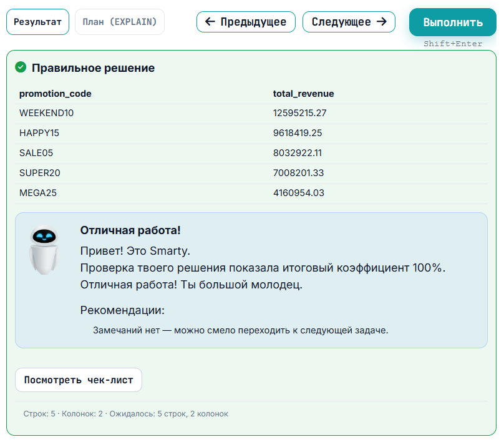
Task: Switch to the Результат tab
Action: pos(37,21)
